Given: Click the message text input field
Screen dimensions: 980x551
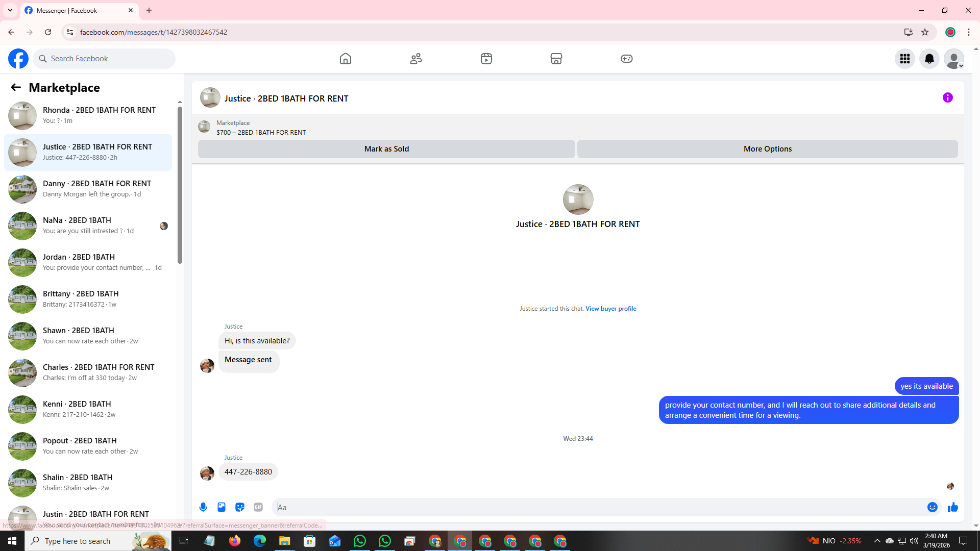Looking at the screenshot, I should point(597,507).
